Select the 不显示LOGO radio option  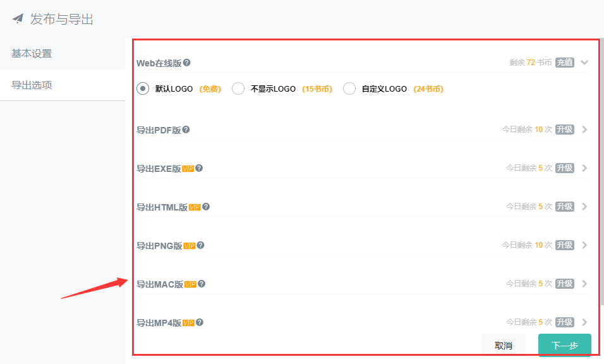point(238,88)
